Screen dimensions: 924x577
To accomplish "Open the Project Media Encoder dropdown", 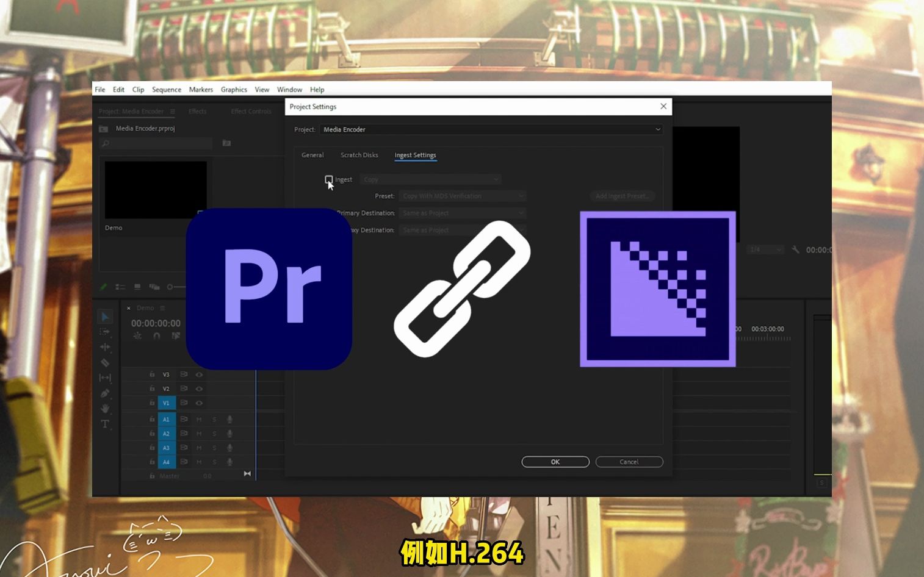I will [491, 129].
